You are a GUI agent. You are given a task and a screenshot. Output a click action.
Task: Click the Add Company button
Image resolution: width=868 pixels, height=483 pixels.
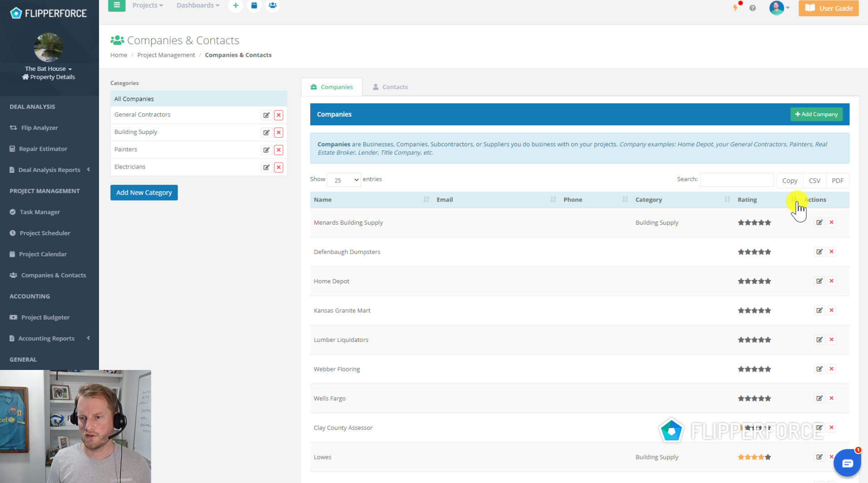tap(816, 114)
